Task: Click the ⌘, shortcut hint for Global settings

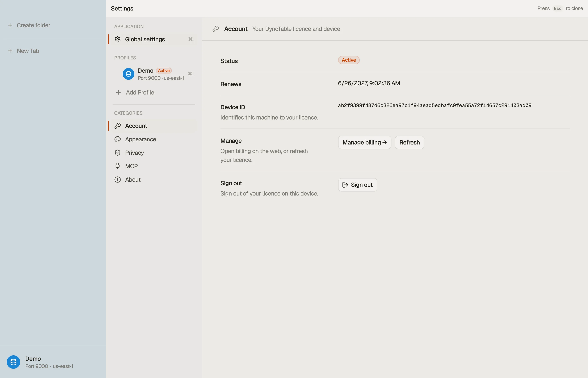Action: coord(191,39)
